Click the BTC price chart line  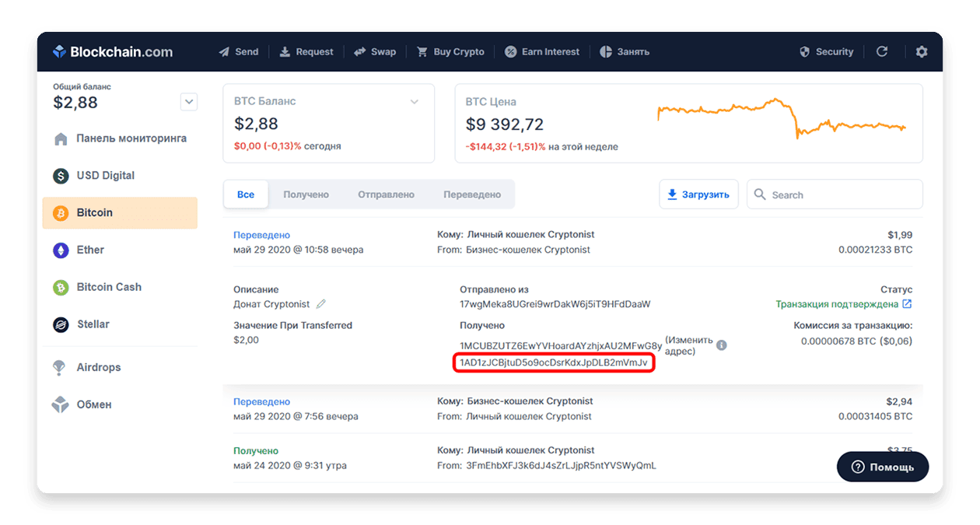pos(781,117)
